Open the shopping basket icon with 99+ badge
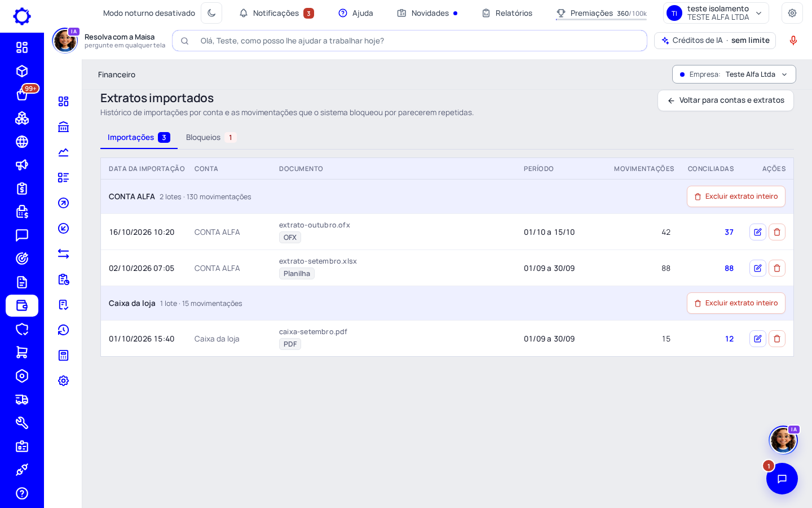The height and width of the screenshot is (508, 812). point(22,94)
